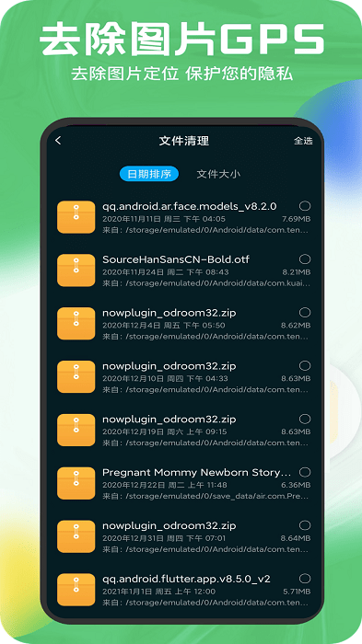Tap the 6.36MB file size

pyautogui.click(x=296, y=485)
